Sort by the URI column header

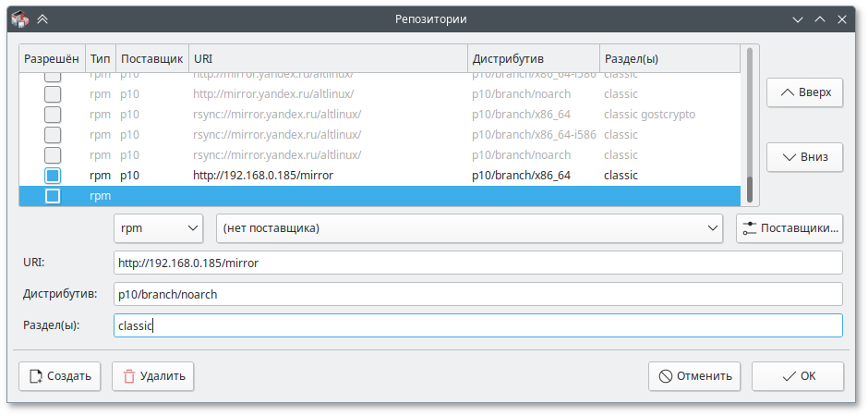(328, 58)
